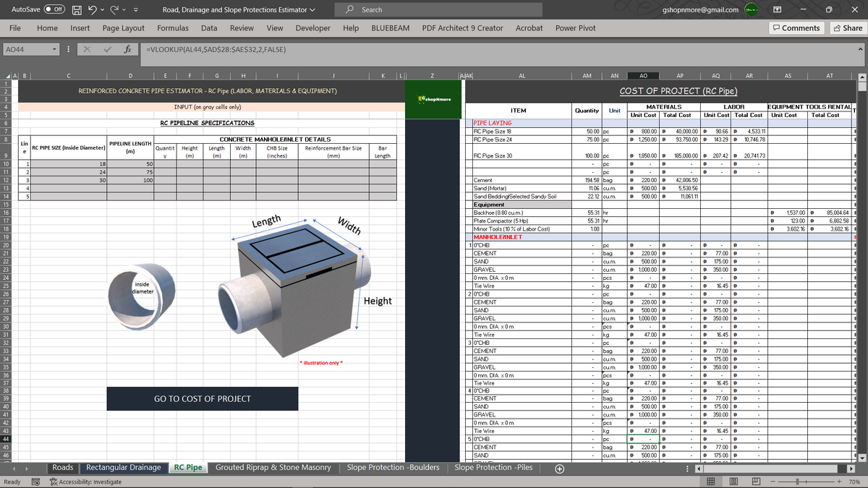This screenshot has height=488, width=868.
Task: Open the Help tab
Action: click(x=351, y=28)
